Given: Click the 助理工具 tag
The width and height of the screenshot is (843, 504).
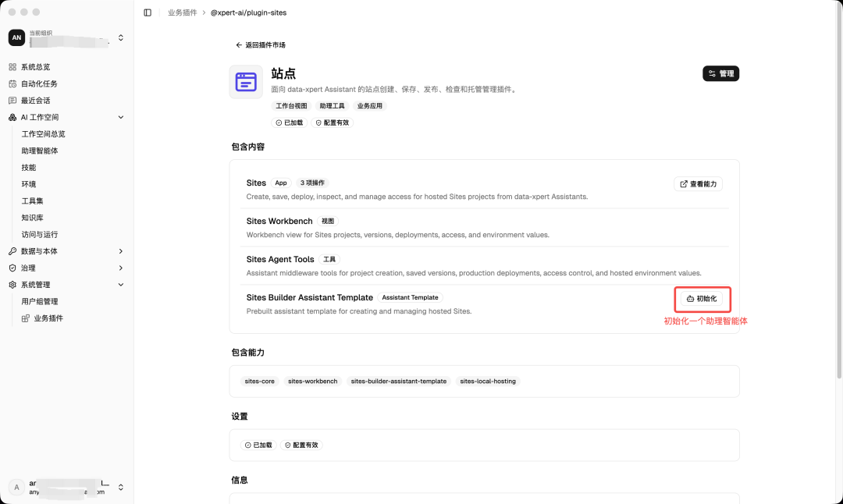Looking at the screenshot, I should [333, 106].
